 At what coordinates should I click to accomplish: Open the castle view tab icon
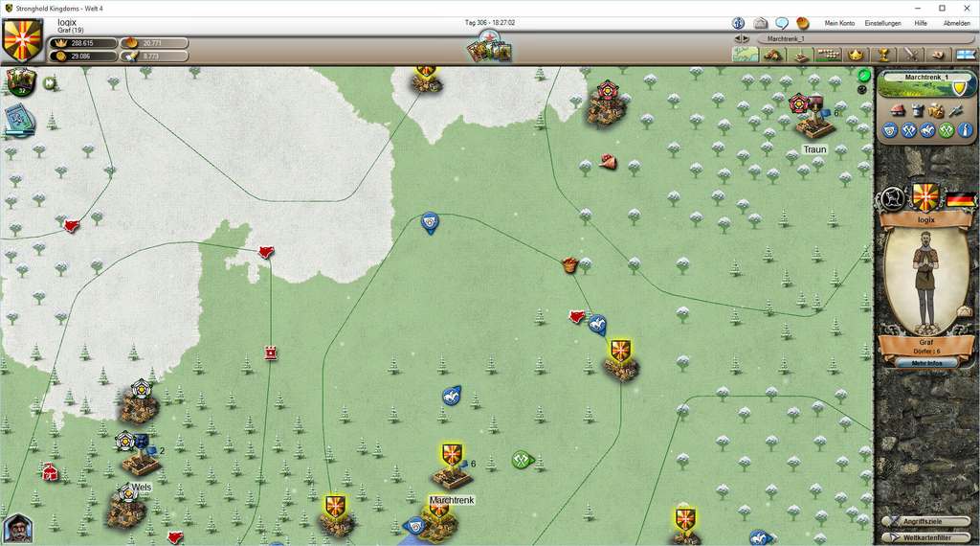[801, 55]
